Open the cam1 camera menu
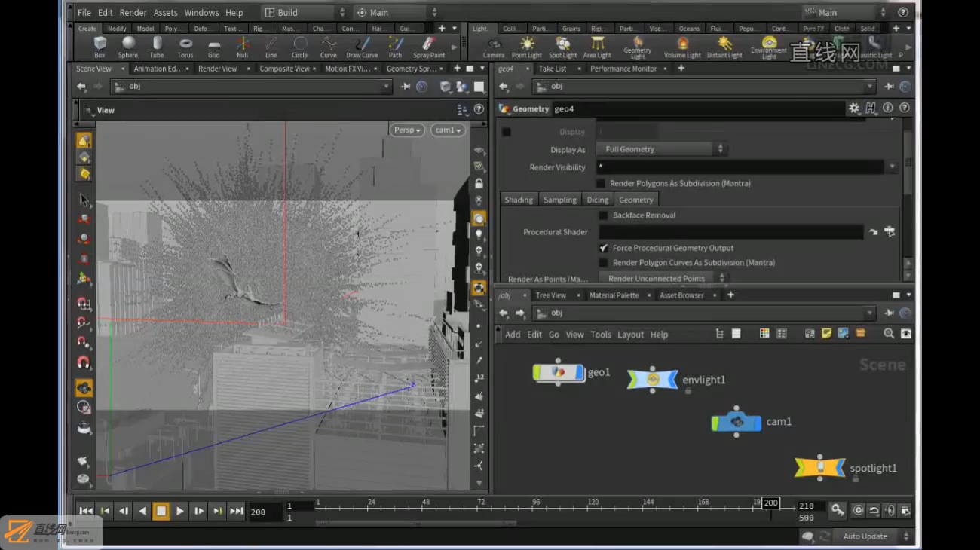980x550 pixels. (448, 130)
